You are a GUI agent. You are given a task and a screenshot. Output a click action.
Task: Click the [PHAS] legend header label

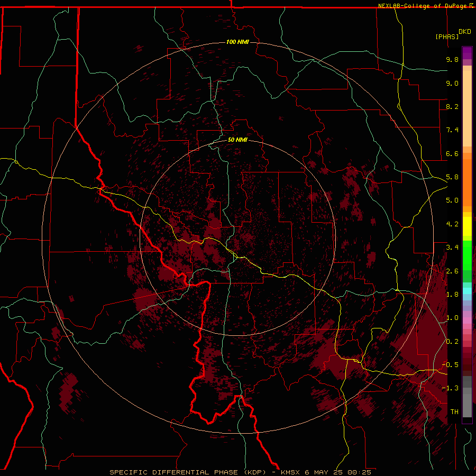(x=447, y=36)
